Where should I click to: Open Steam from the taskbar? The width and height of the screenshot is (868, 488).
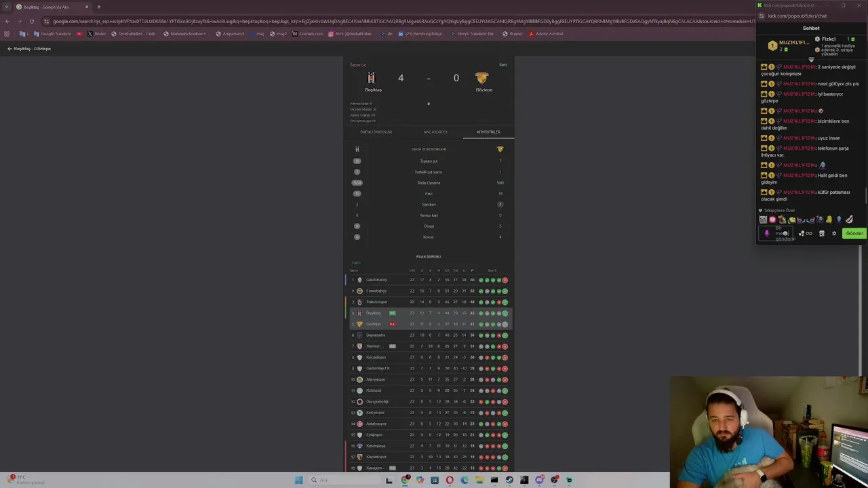point(509,480)
